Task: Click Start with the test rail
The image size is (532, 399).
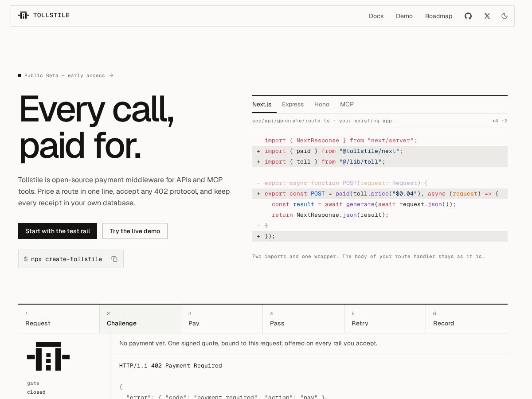Action: click(58, 231)
